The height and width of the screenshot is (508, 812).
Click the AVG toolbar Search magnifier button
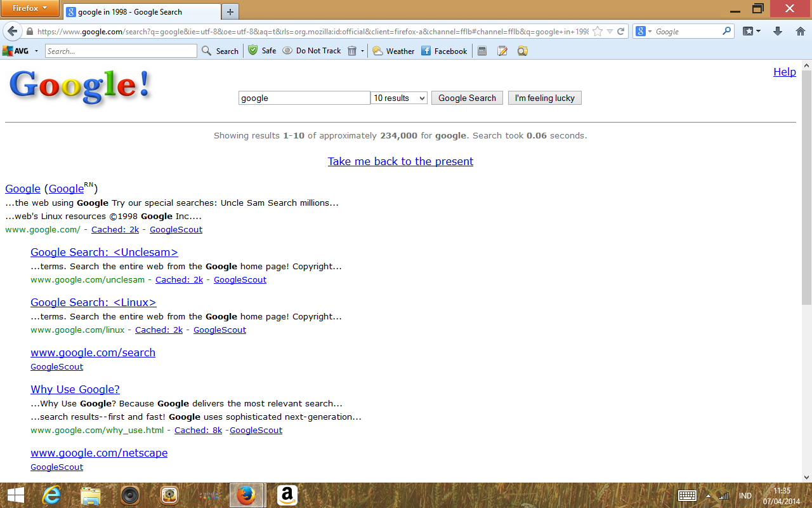(x=220, y=51)
